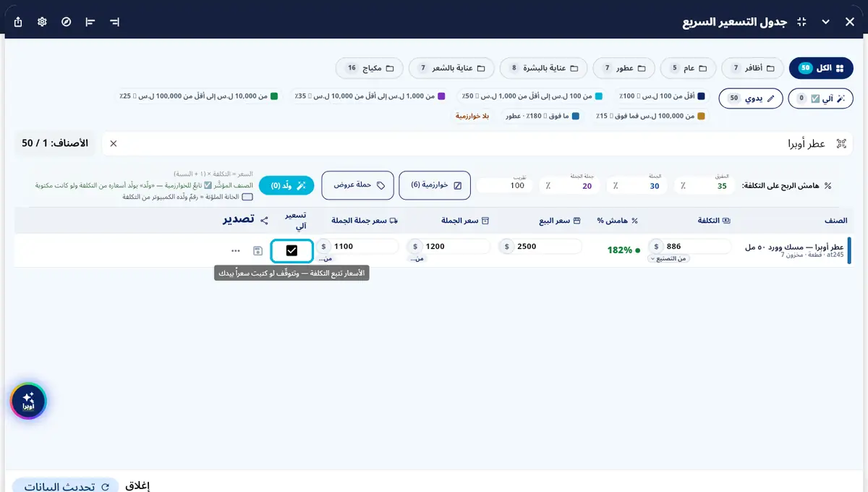Click the تقريب rounding field showing 100
The image size is (868, 492).
coord(505,186)
